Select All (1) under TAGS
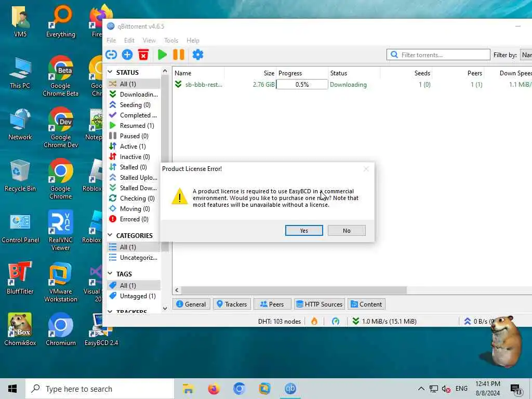This screenshot has width=532, height=399. 134,285
